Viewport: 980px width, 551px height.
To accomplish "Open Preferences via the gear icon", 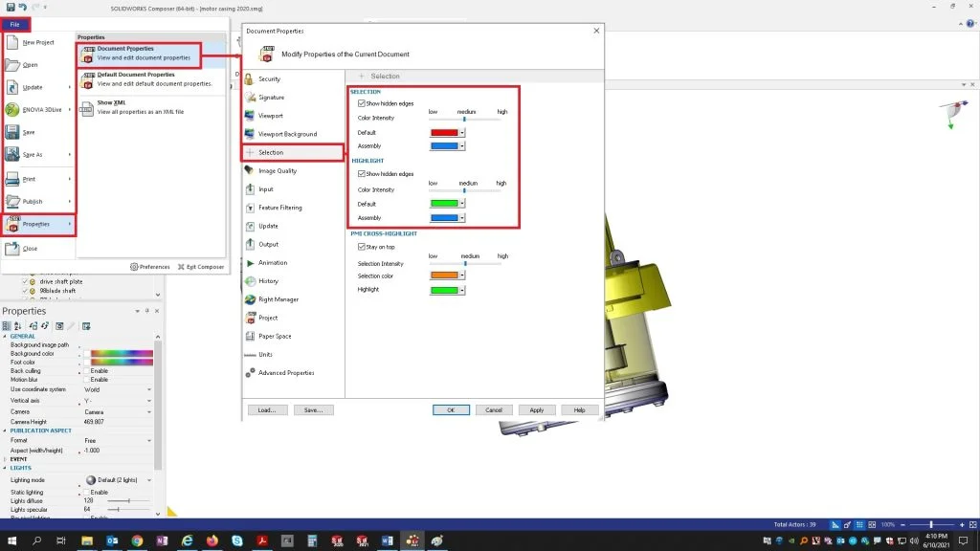I will (134, 267).
